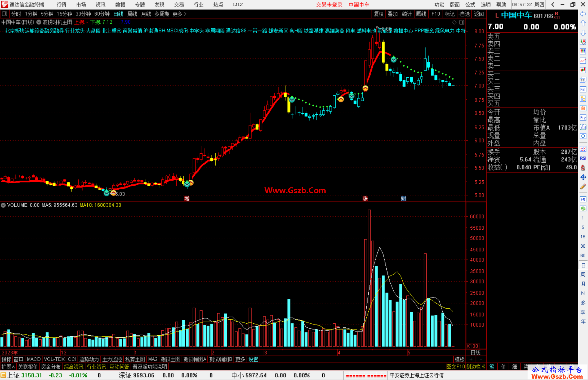Click the 笔 tab at bottom right
Screen dimensions: 588x380
[x=492, y=367]
